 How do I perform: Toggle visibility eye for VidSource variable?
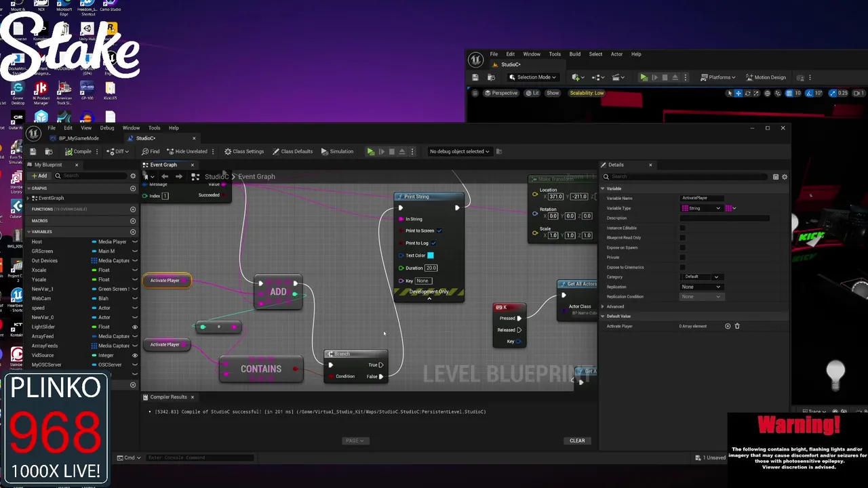(x=134, y=355)
